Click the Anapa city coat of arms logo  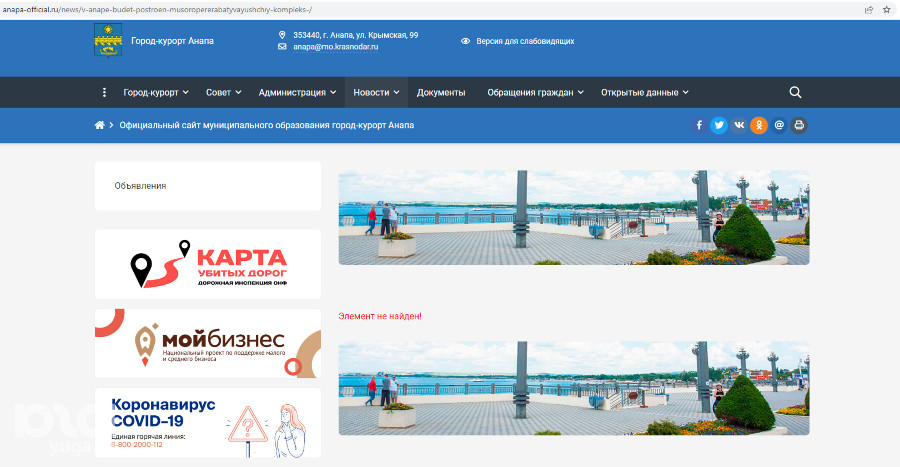pyautogui.click(x=107, y=41)
